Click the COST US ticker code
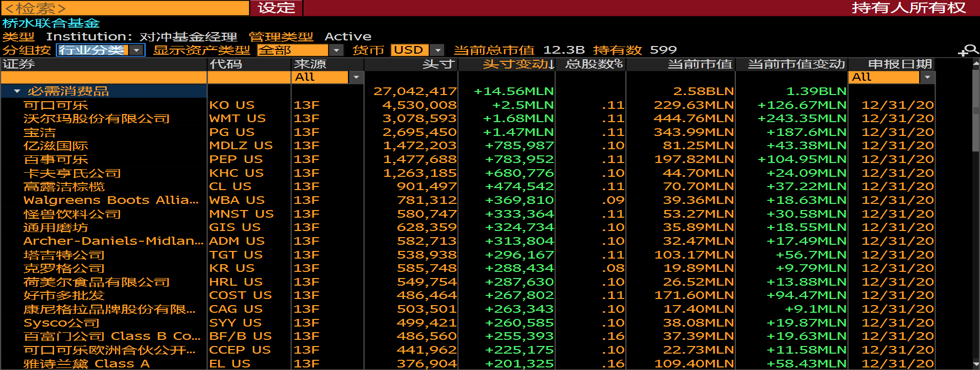This screenshot has height=370, width=980. coord(241,295)
